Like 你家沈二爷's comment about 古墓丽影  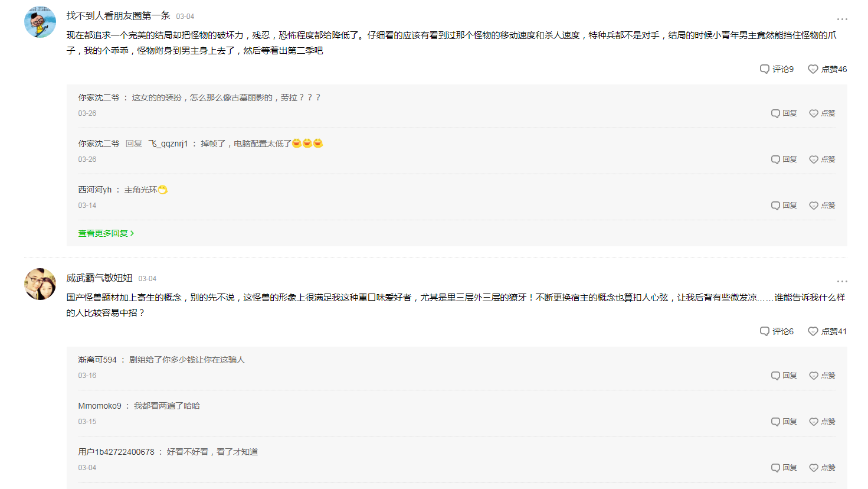pyautogui.click(x=822, y=113)
